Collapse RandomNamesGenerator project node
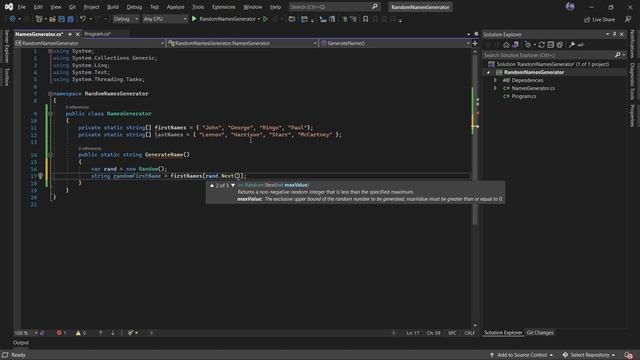 point(488,72)
